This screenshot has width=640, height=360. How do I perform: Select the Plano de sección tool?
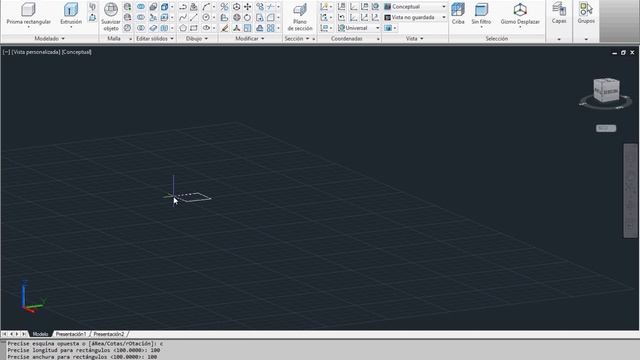pyautogui.click(x=300, y=17)
